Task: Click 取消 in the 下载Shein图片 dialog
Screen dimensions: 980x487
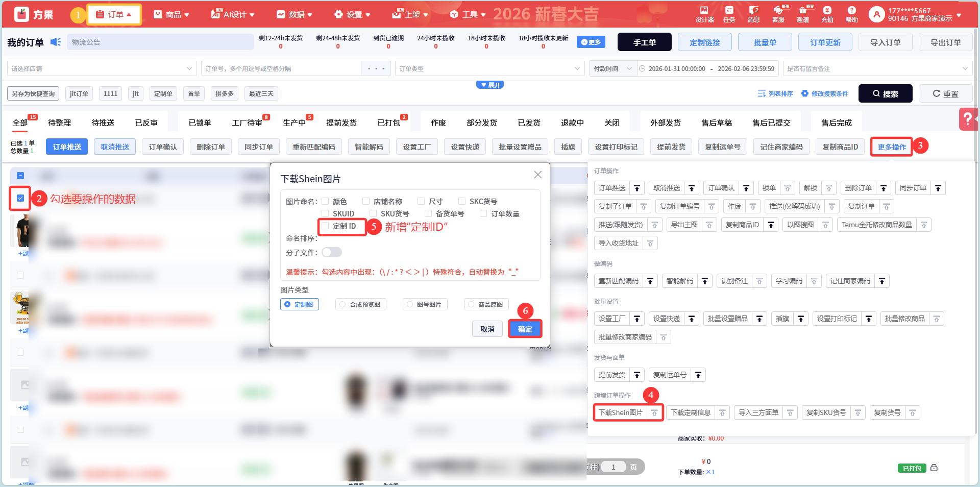Action: point(487,329)
